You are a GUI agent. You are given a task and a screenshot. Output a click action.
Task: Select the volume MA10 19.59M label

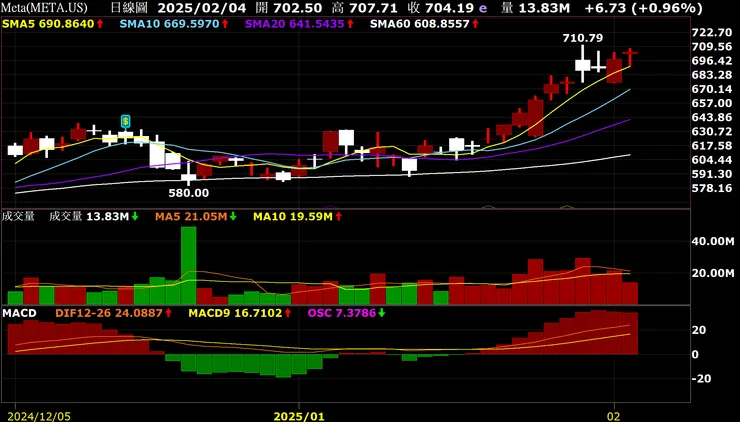click(x=297, y=217)
